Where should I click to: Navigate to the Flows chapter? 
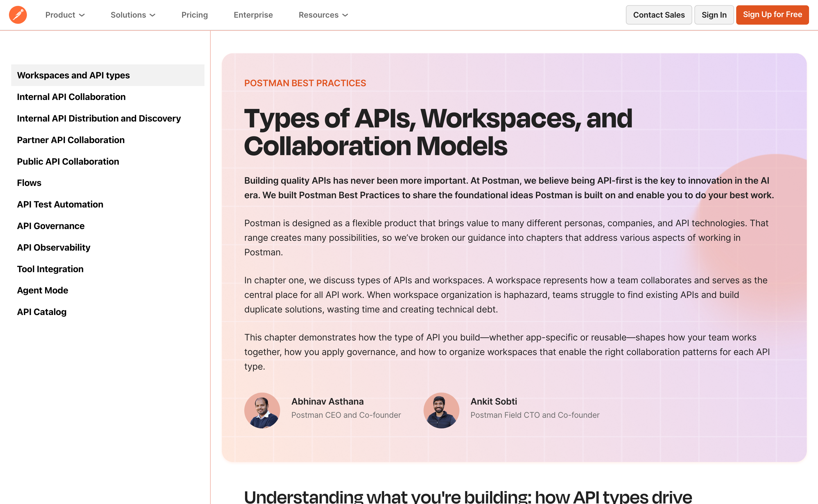pos(29,183)
